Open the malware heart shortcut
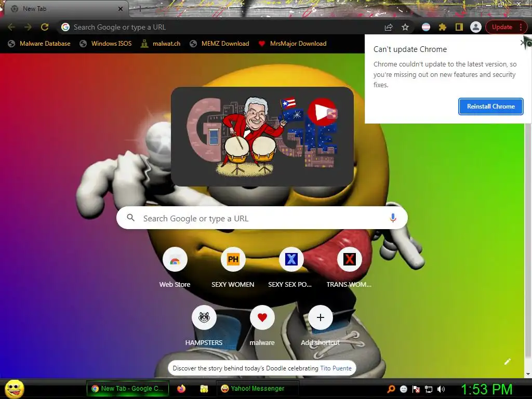Image resolution: width=532 pixels, height=399 pixels. (262, 326)
